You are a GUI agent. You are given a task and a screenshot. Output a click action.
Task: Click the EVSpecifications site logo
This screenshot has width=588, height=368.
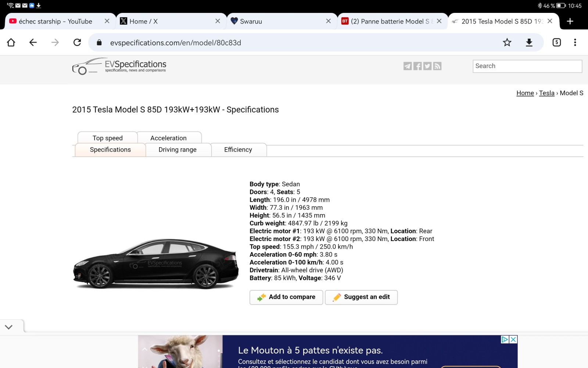click(x=119, y=66)
